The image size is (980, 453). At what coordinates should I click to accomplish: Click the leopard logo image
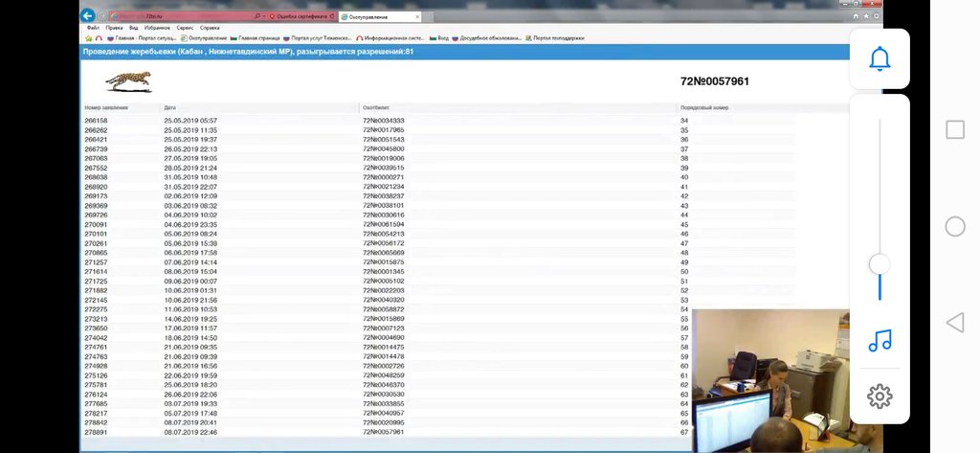pyautogui.click(x=128, y=81)
